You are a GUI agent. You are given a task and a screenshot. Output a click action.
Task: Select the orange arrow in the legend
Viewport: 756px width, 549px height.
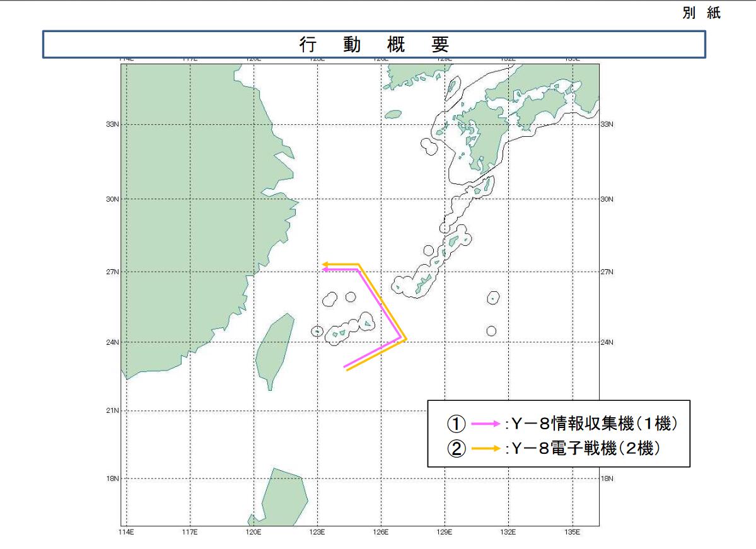[484, 449]
